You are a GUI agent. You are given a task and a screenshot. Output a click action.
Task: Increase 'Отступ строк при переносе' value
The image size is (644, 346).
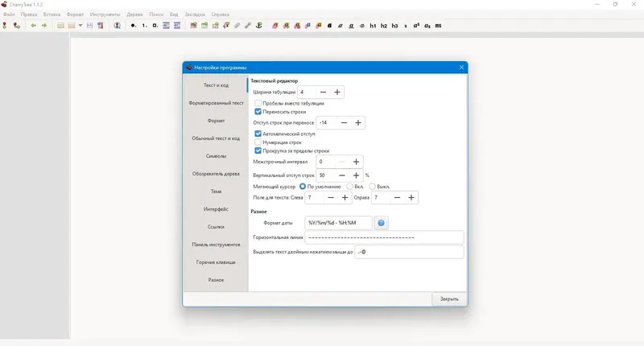pyautogui.click(x=358, y=123)
